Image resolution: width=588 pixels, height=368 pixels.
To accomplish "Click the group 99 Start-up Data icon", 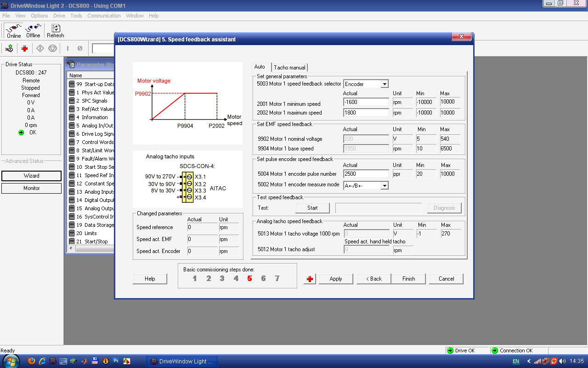I will pyautogui.click(x=72, y=84).
